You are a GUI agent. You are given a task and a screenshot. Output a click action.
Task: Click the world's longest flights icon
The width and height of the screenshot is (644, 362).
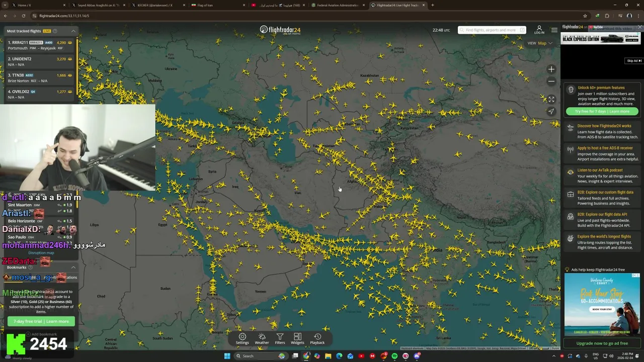tap(571, 238)
